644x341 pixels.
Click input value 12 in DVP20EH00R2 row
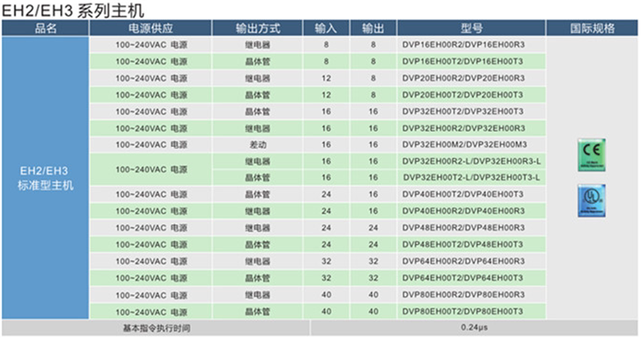[x=326, y=78]
